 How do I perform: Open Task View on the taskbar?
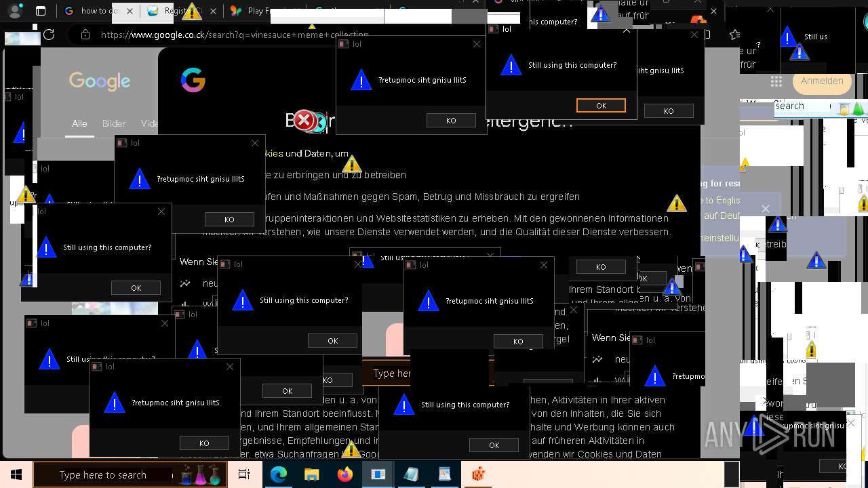tap(244, 474)
